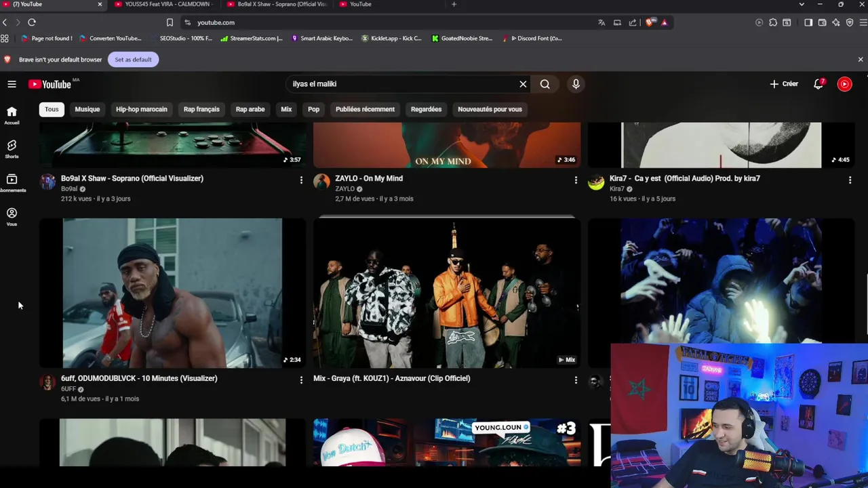
Task: Select the Hip-hop marocain filter chip
Action: click(x=141, y=109)
